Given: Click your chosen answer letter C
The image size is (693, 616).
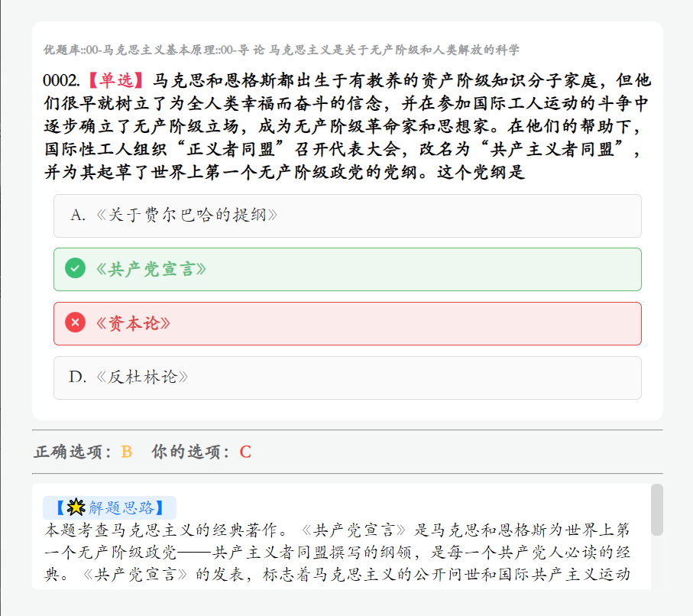Looking at the screenshot, I should pos(245,452).
